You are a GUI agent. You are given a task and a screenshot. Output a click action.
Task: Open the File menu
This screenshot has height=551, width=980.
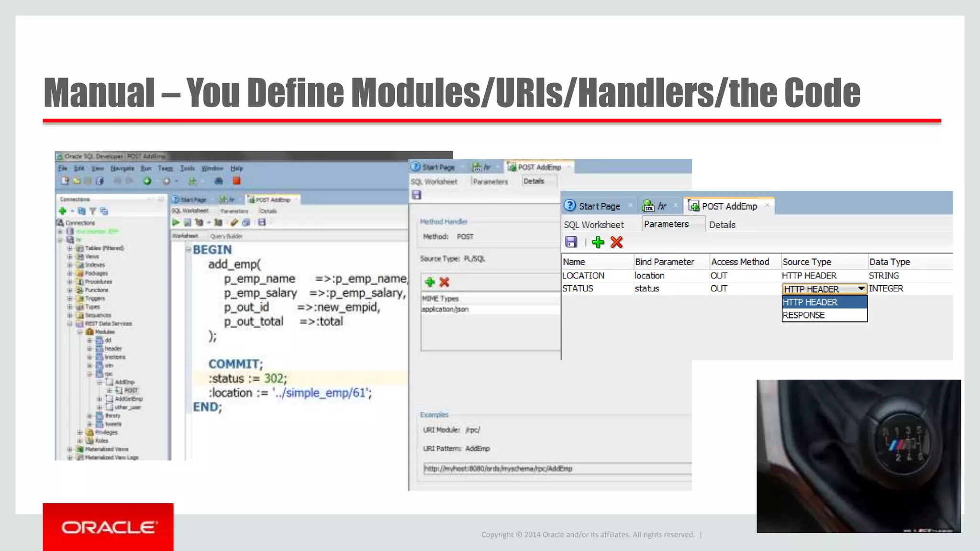coord(63,168)
